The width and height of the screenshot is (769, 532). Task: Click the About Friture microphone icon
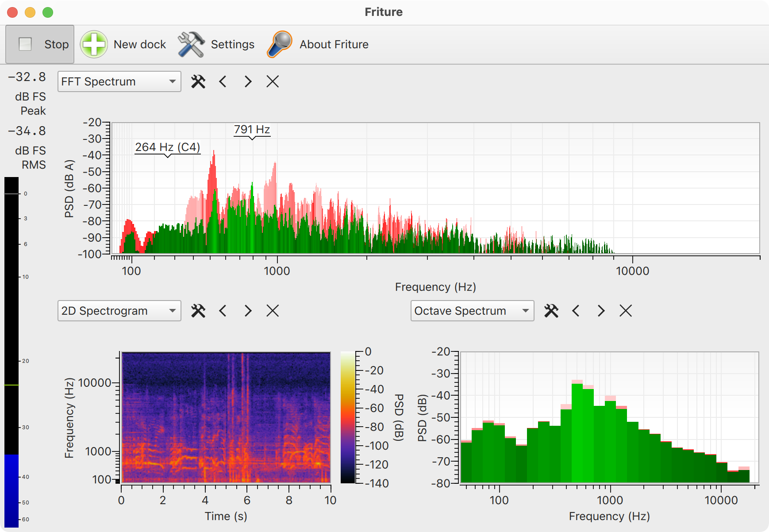[280, 44]
